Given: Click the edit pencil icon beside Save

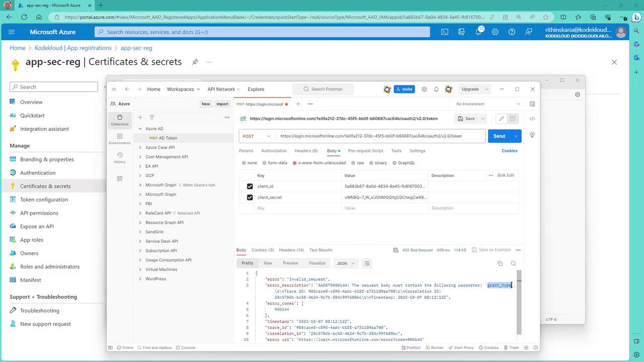Looking at the screenshot, I should click(x=501, y=119).
